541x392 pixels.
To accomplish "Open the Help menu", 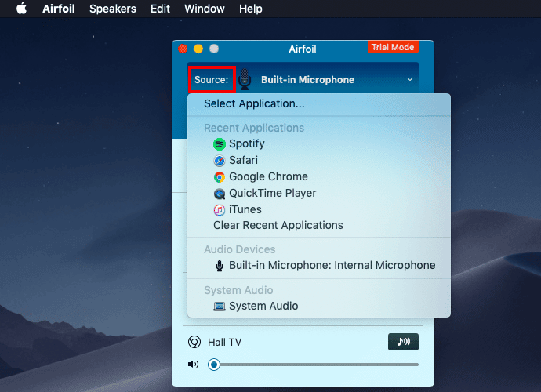I will (x=250, y=9).
